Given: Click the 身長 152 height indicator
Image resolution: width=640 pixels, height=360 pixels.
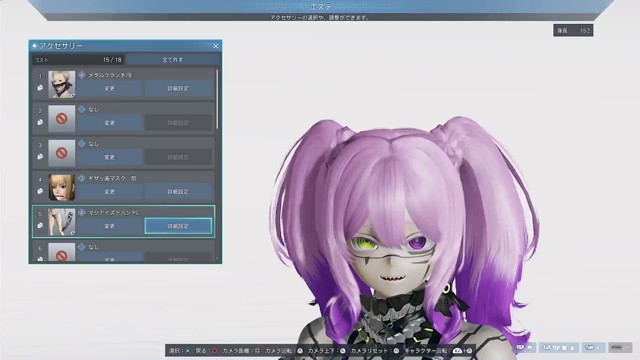Looking at the screenshot, I should (x=573, y=31).
